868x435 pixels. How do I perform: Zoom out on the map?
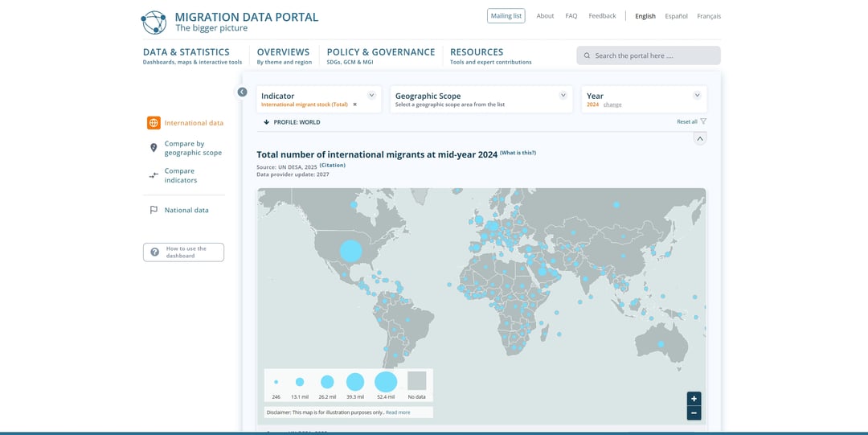[x=694, y=412]
